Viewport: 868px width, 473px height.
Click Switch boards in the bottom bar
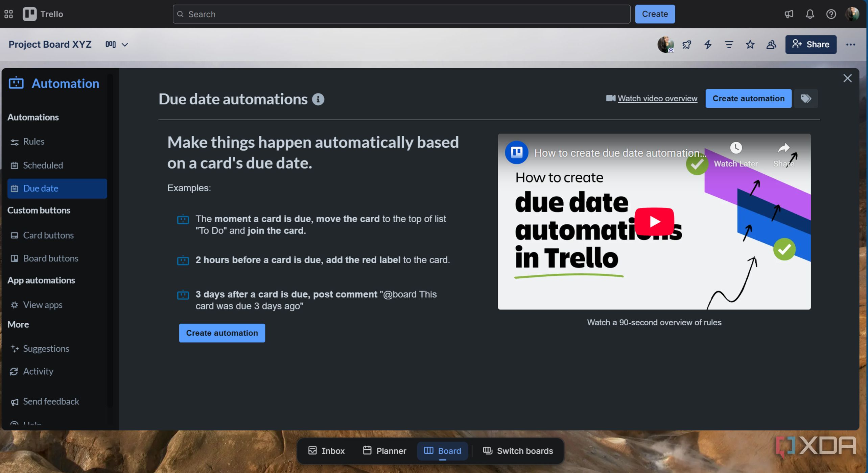(x=518, y=451)
